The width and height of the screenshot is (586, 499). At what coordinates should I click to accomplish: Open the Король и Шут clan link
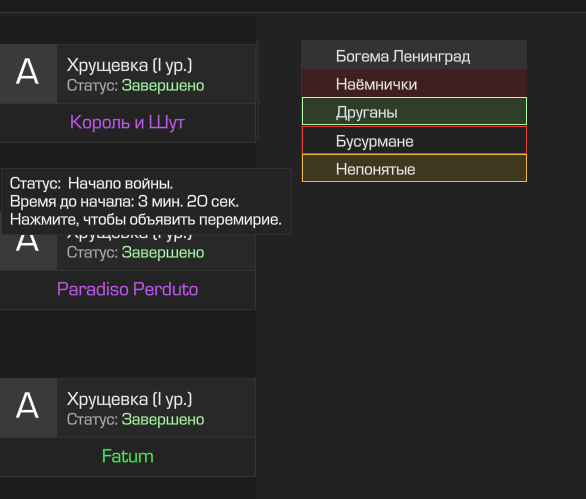click(127, 122)
